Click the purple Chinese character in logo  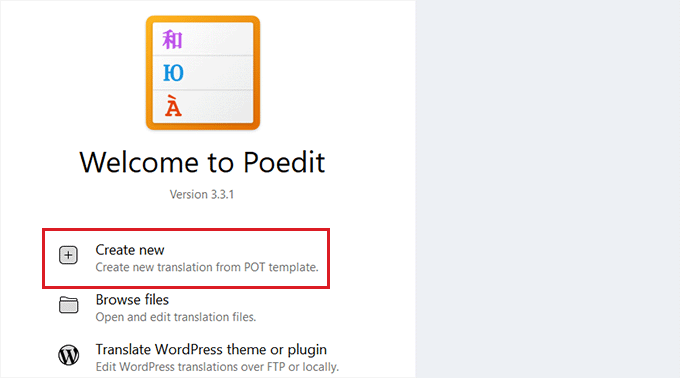pos(172,39)
